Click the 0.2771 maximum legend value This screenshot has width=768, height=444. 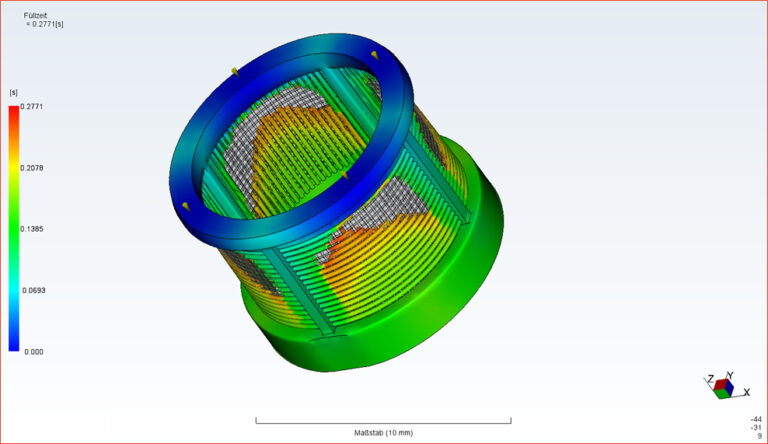point(33,106)
